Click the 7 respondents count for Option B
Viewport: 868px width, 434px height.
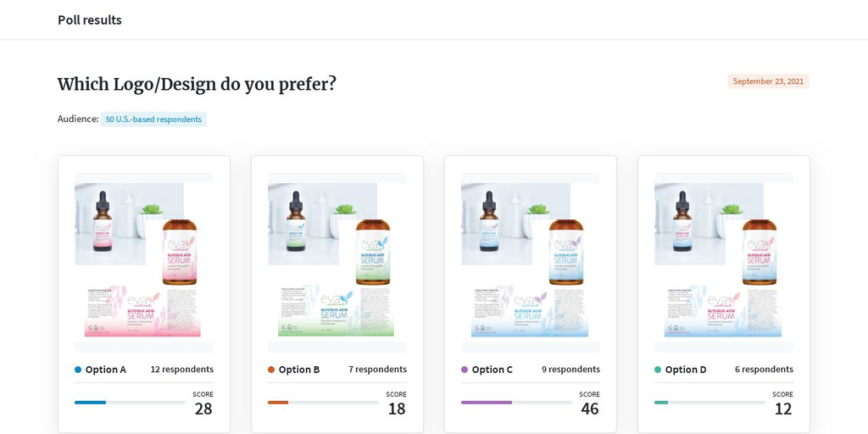(377, 370)
